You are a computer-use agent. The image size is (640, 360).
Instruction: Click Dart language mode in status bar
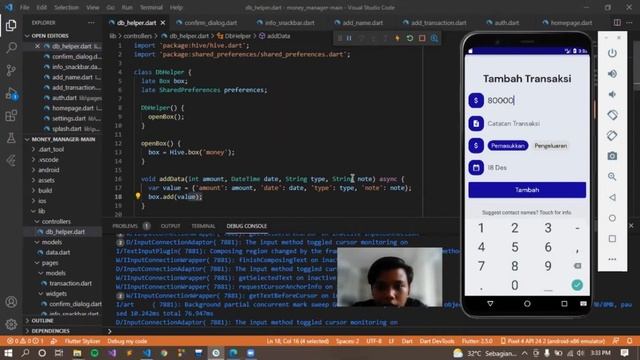click(407, 341)
